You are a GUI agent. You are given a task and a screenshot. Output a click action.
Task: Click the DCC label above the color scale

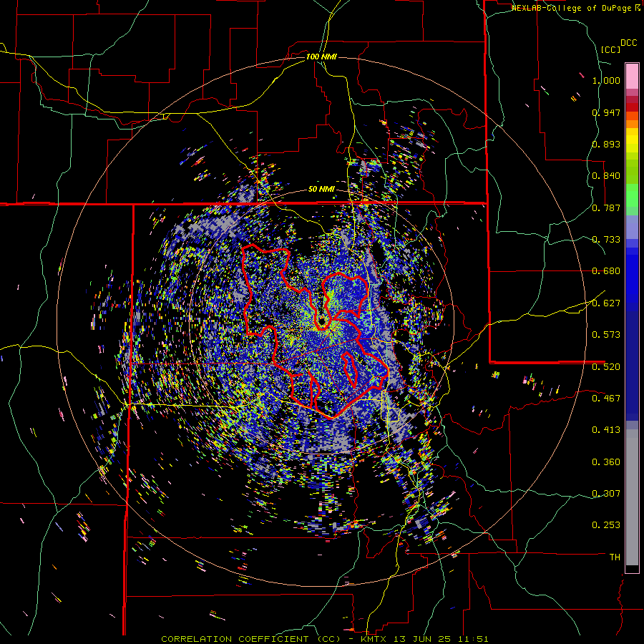point(629,43)
